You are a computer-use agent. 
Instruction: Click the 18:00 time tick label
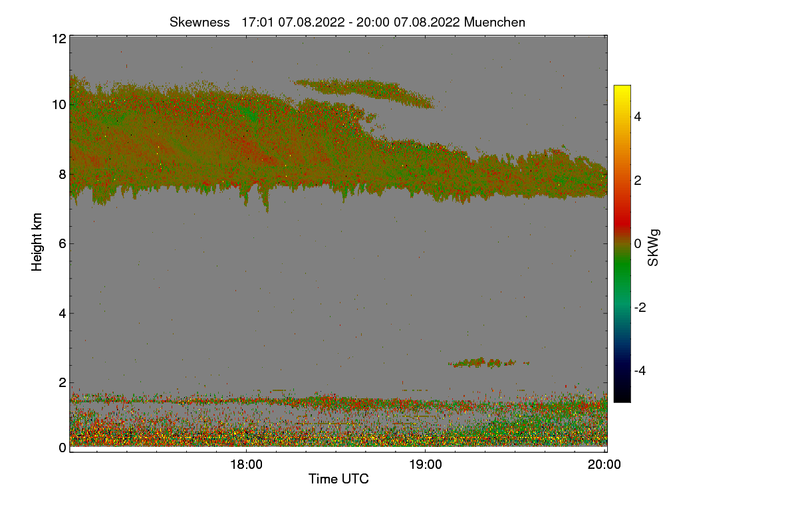click(246, 465)
